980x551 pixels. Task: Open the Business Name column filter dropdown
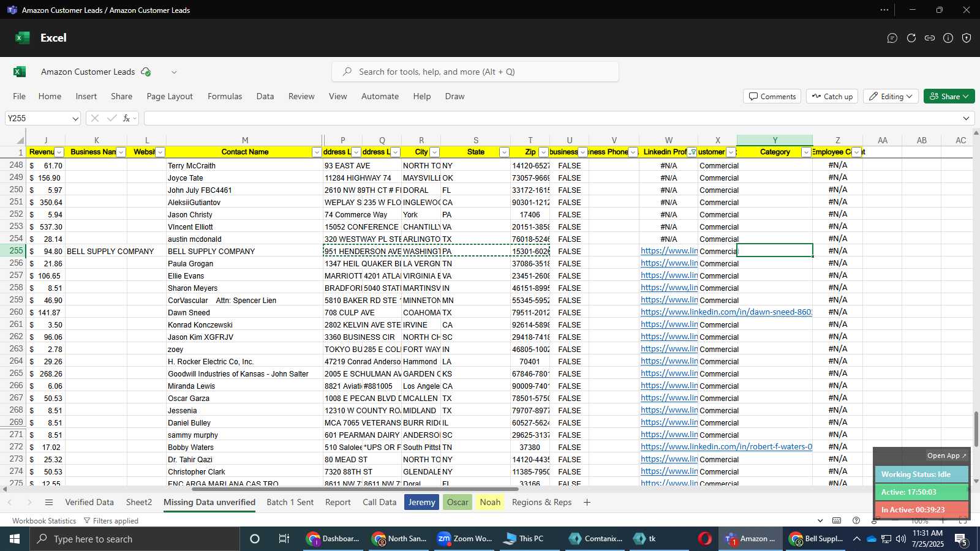click(121, 152)
